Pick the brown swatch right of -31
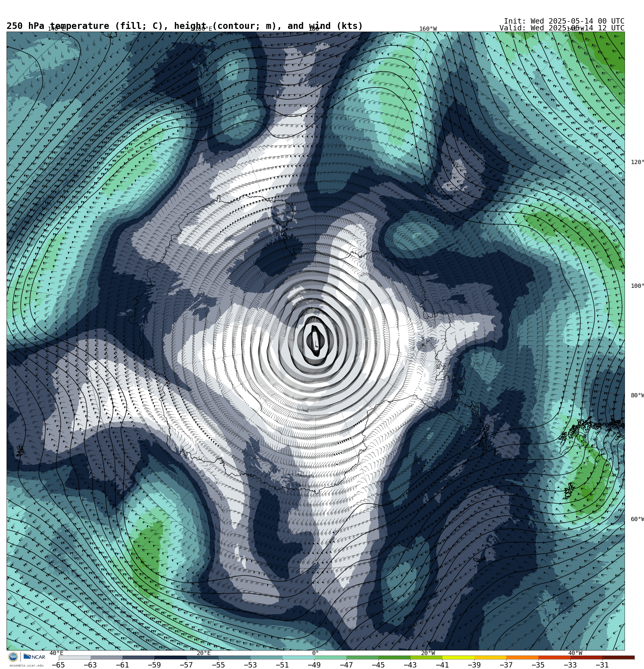This screenshot has width=644, height=669. (x=618, y=657)
